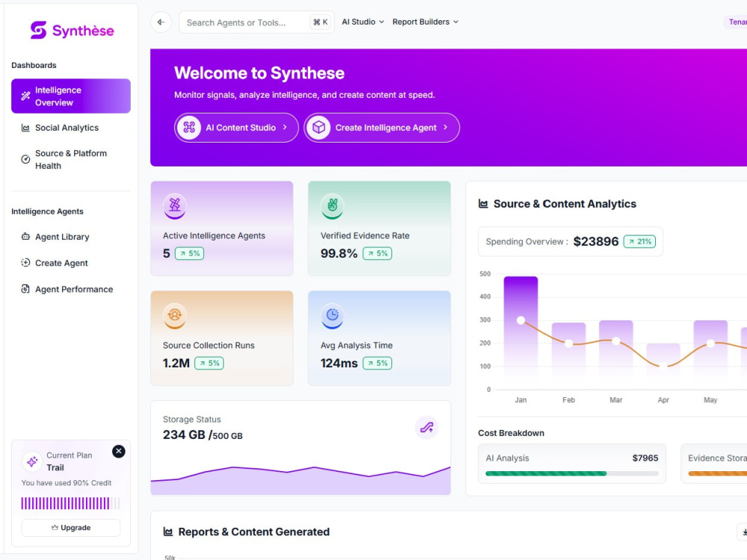The image size is (747, 560).
Task: Click the AI Content Studio button
Action: tap(236, 128)
